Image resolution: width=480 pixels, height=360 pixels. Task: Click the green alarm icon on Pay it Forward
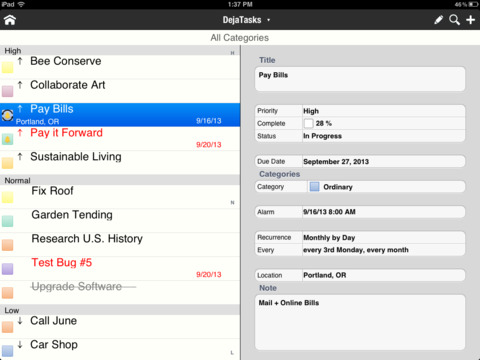[7, 139]
